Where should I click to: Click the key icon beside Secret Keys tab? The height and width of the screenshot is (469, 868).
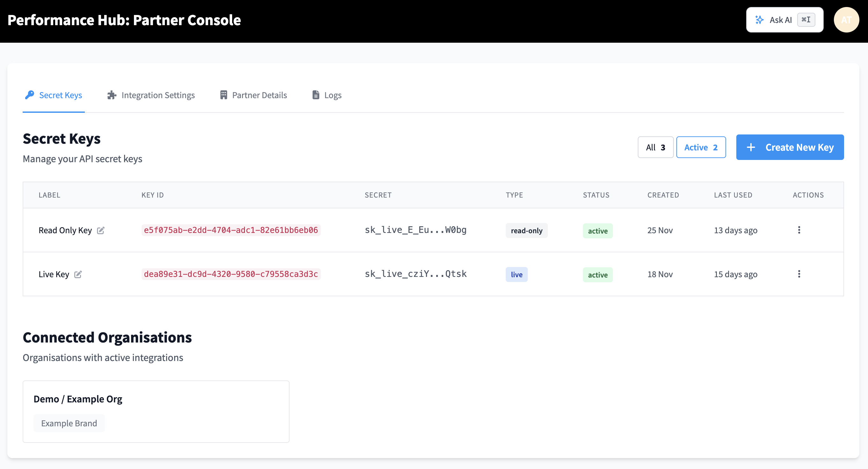(x=30, y=95)
